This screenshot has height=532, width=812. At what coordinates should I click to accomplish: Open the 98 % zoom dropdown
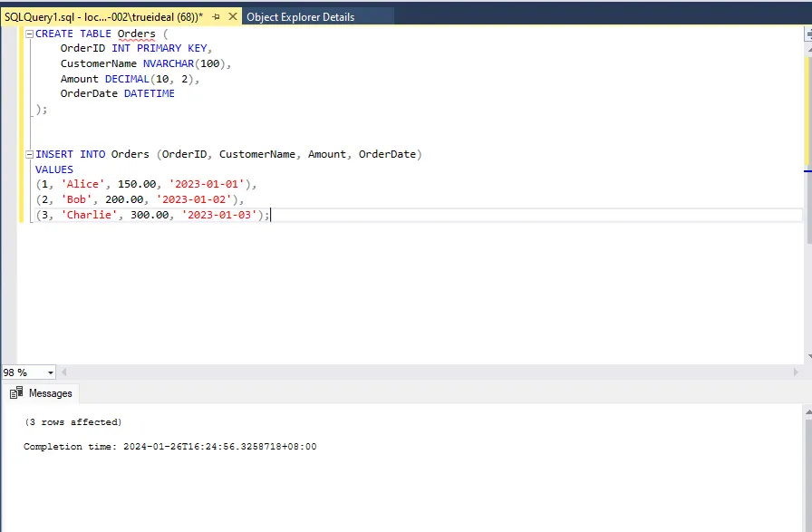pos(50,372)
